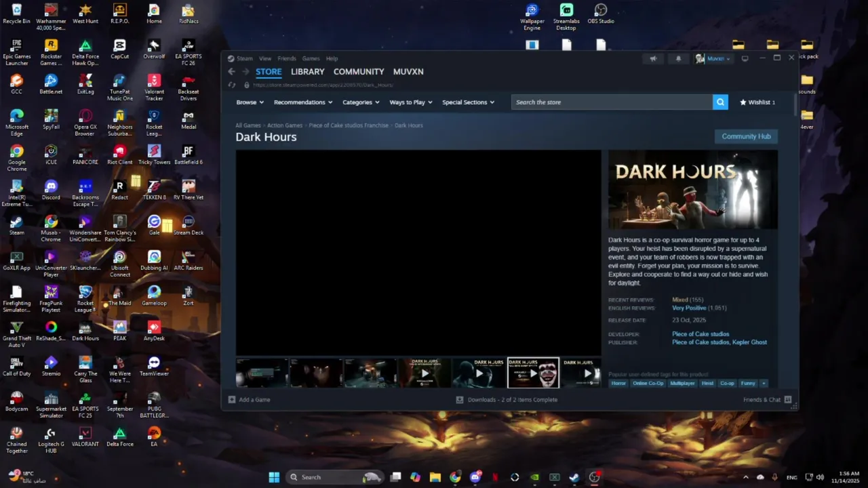Open the PEAK desktop shortcut
The image size is (868, 488).
click(x=119, y=330)
